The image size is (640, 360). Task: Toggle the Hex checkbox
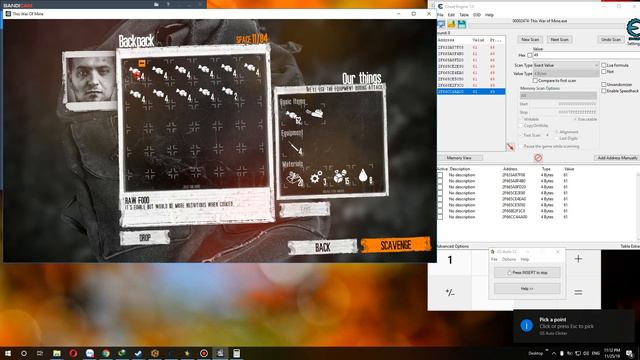529,55
